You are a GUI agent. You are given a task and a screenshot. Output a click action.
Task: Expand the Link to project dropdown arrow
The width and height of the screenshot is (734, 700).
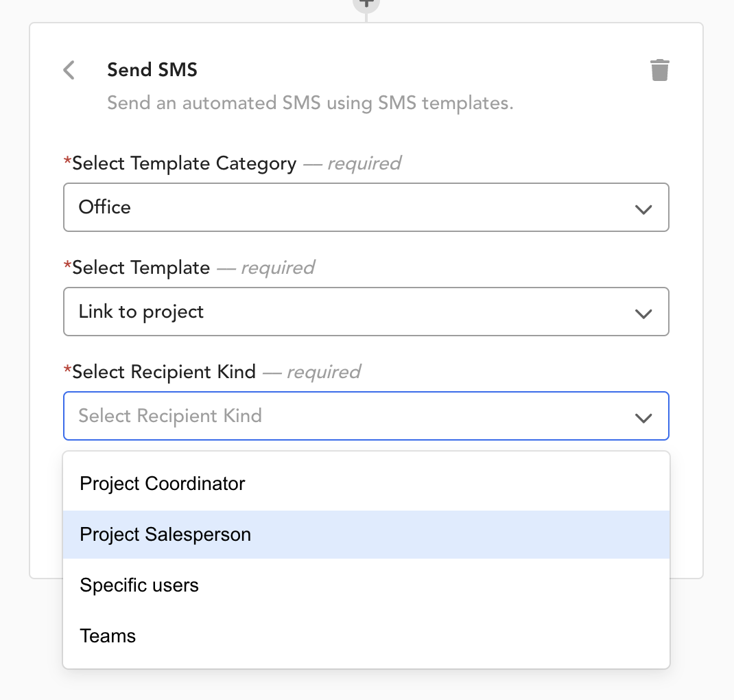643,314
